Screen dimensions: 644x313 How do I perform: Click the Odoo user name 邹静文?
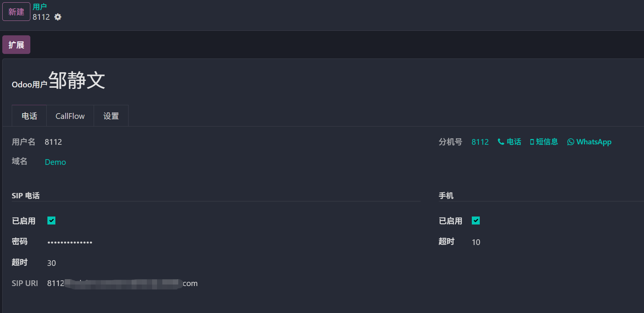point(77,80)
